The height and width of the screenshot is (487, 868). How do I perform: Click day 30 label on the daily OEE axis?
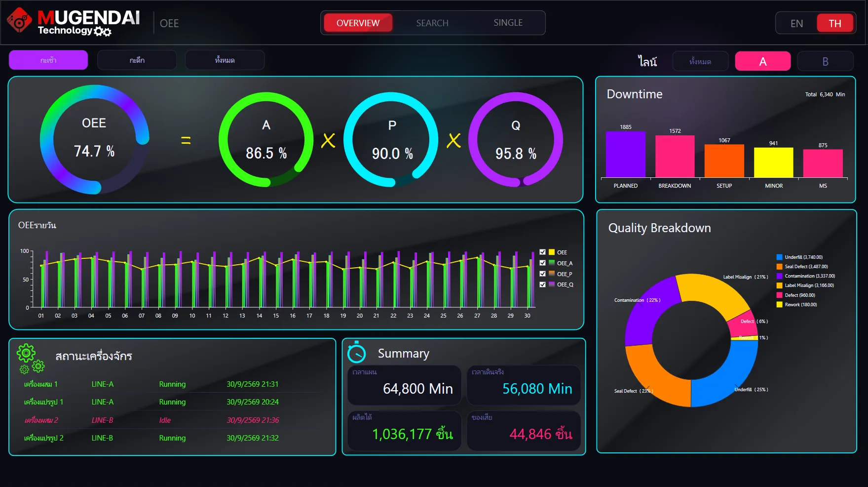[527, 316]
